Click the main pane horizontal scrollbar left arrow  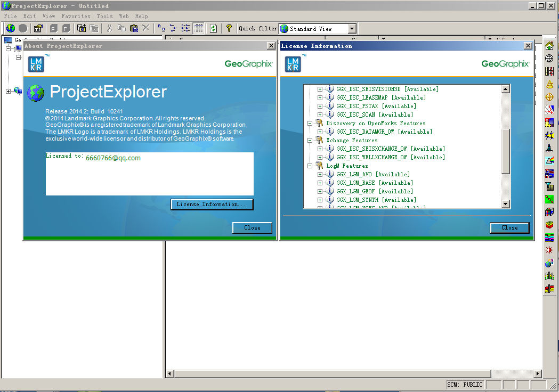169,373
